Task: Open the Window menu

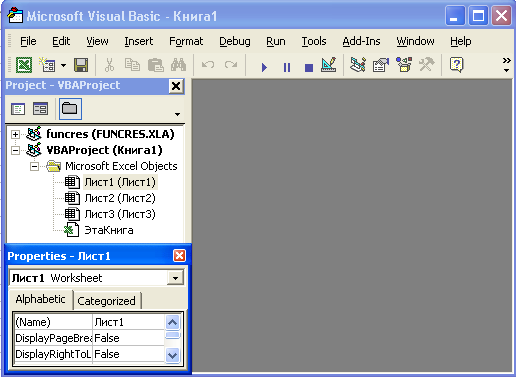Action: 415,41
